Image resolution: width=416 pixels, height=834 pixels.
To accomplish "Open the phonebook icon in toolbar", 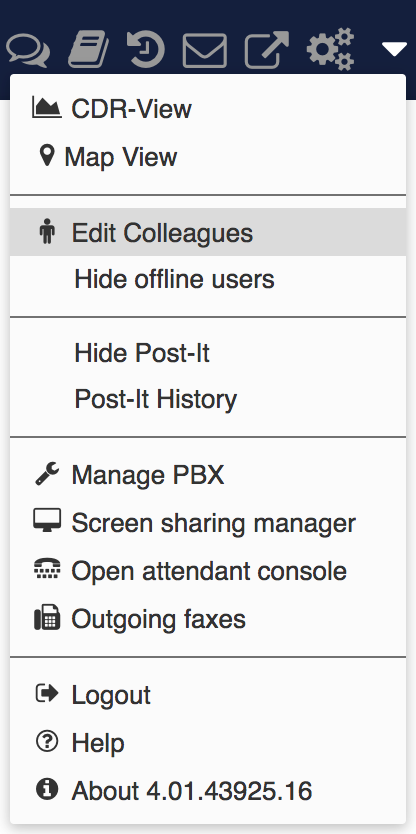I will [88, 49].
